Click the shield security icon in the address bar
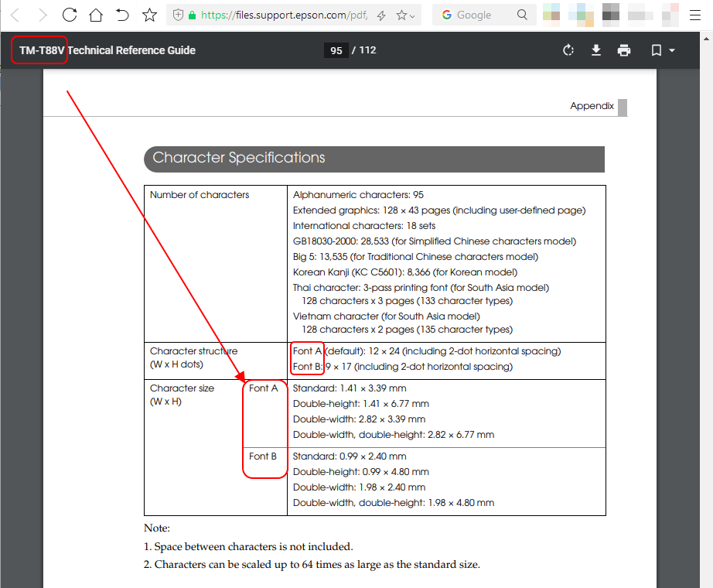The width and height of the screenshot is (713, 588). (x=178, y=15)
